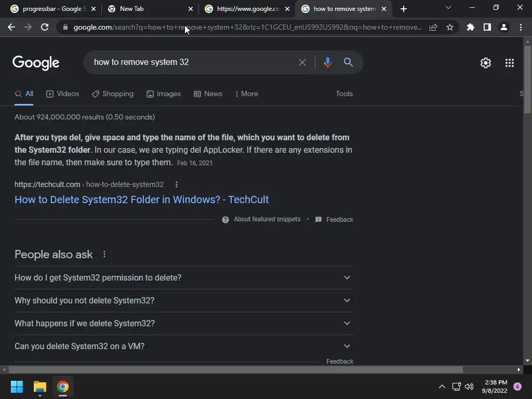Viewport: 532px width, 399px height.
Task: Click the horizontal scrollbar thumb
Action: (235, 369)
